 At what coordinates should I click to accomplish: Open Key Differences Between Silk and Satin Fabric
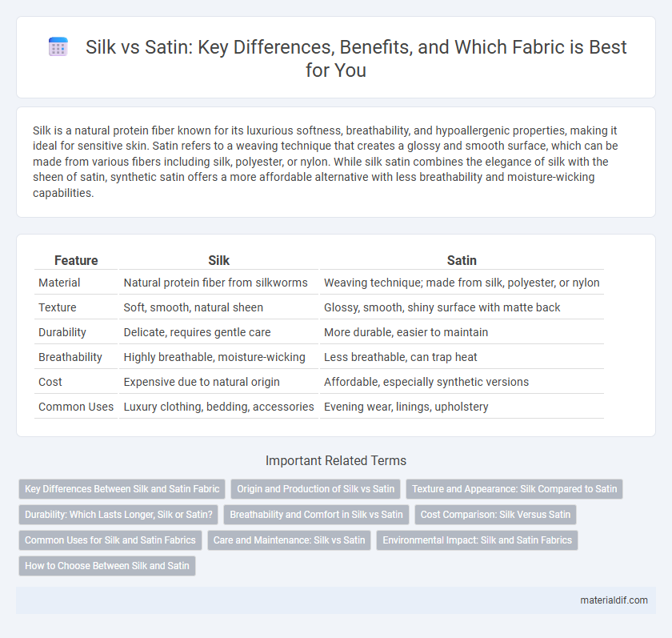pyautogui.click(x=122, y=489)
